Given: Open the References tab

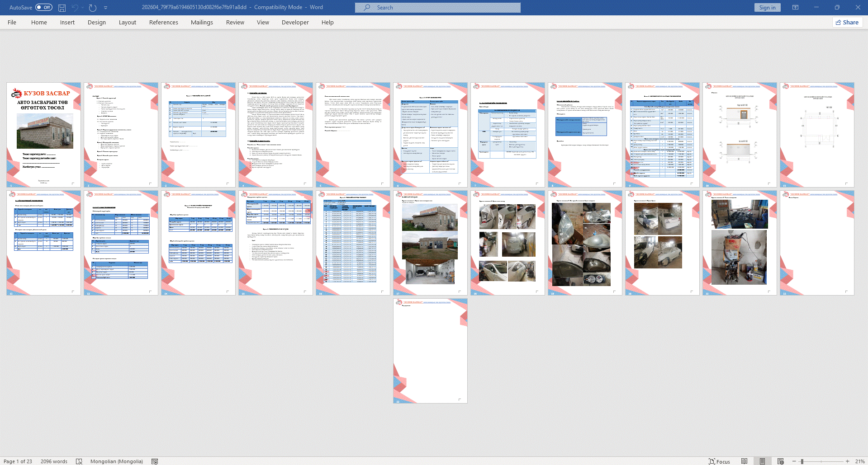Looking at the screenshot, I should tap(163, 23).
